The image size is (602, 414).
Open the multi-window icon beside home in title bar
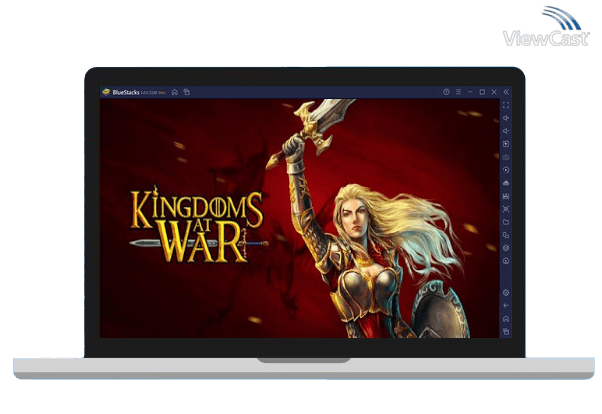coord(187,92)
